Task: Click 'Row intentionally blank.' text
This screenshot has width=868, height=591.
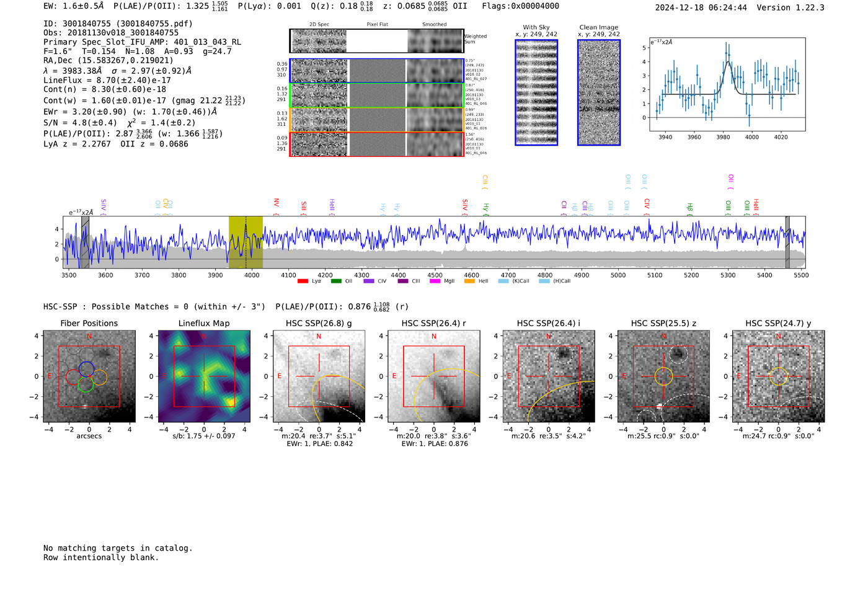Action: 101,558
